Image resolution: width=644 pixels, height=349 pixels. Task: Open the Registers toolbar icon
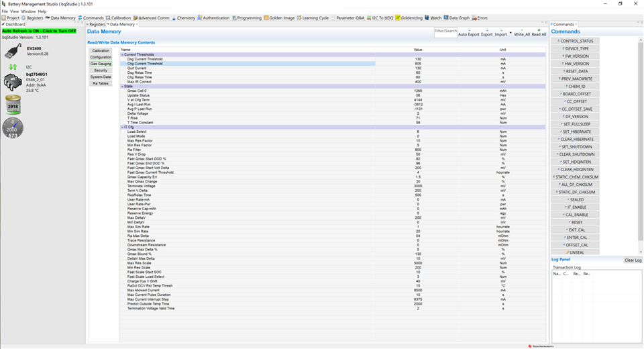click(32, 17)
